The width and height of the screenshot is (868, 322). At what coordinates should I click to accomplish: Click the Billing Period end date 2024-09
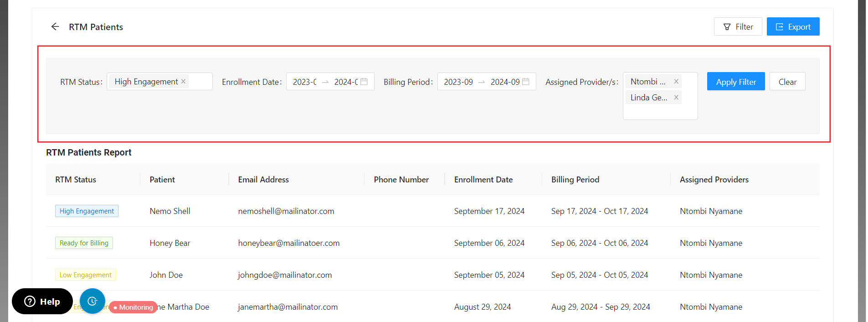(x=504, y=82)
